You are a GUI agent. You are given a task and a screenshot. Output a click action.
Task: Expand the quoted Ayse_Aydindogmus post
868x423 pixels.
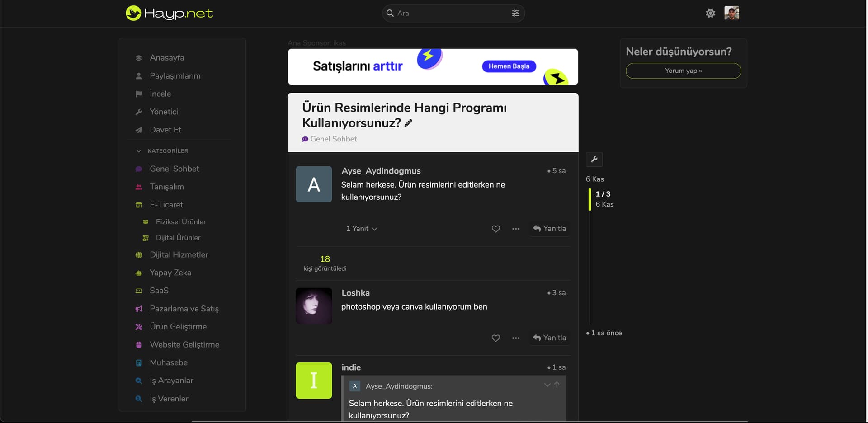(x=547, y=385)
